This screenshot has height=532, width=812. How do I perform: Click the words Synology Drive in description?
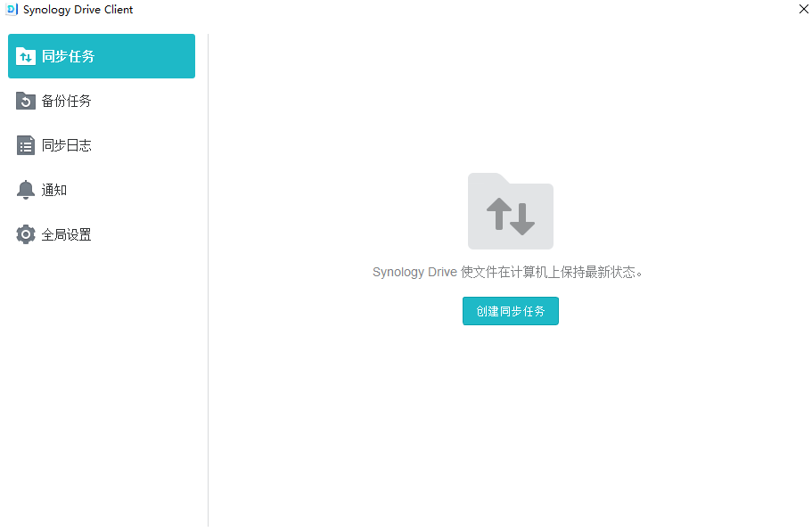[x=414, y=272]
